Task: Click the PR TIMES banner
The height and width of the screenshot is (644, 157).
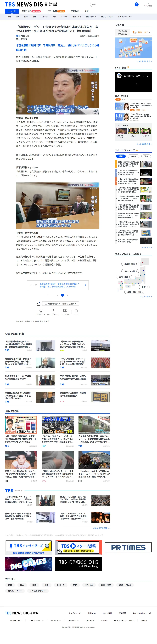Action: pyautogui.click(x=128, y=547)
